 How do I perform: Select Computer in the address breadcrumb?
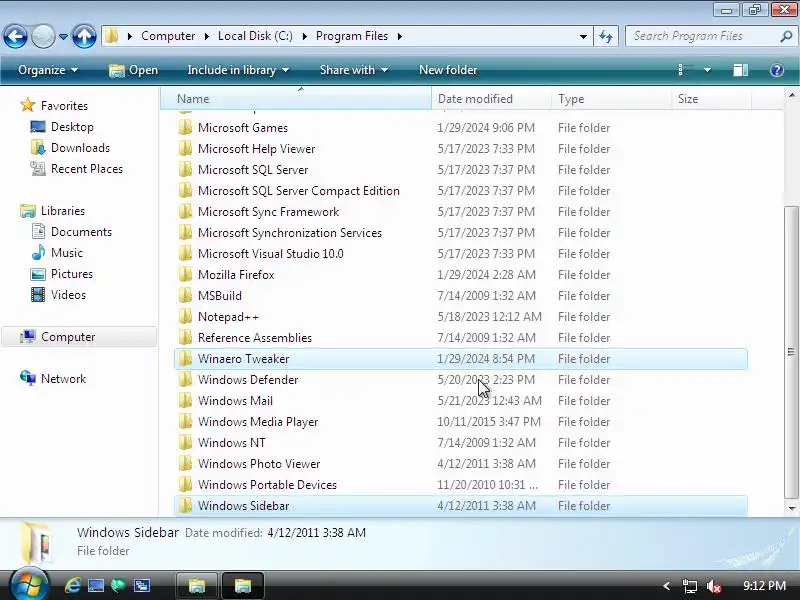click(x=168, y=36)
